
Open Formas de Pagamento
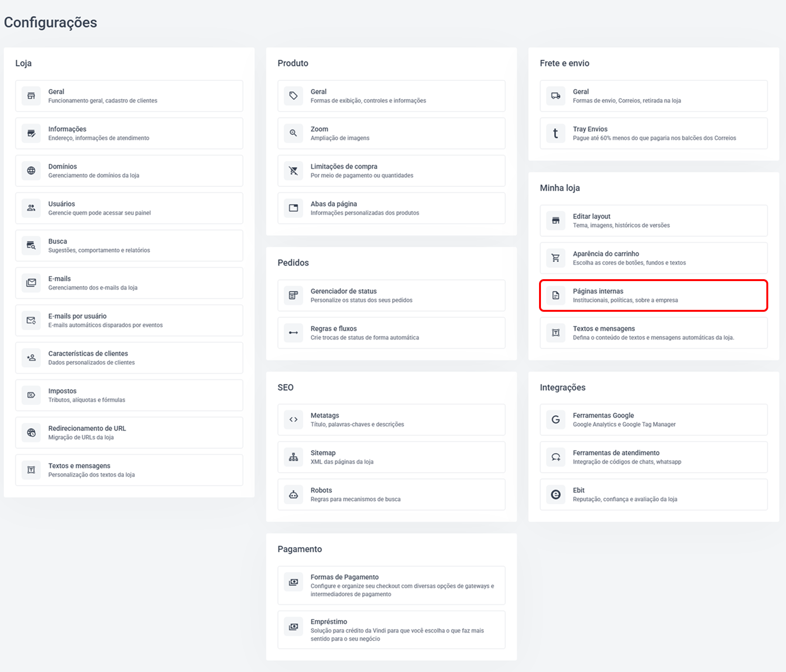pyautogui.click(x=344, y=577)
